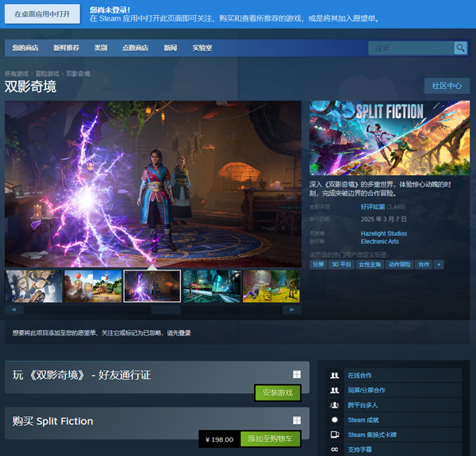Select the 合作 tag
Screen dimensions: 476x456
point(424,265)
